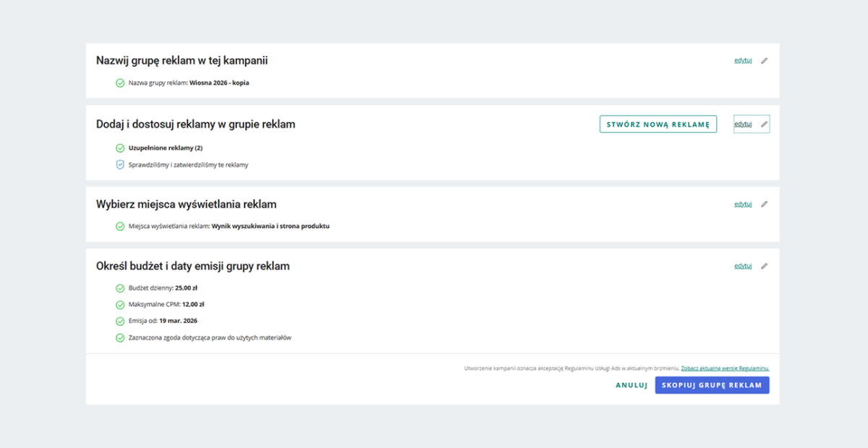Viewport: 868px width, 448px height.
Task: Click edytuj link for ad group name
Action: tap(743, 61)
